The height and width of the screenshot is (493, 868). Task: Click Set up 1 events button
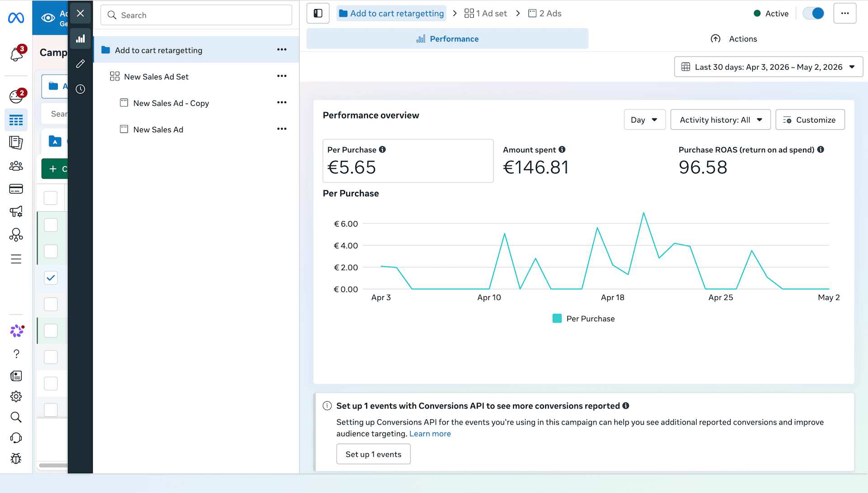coord(373,454)
